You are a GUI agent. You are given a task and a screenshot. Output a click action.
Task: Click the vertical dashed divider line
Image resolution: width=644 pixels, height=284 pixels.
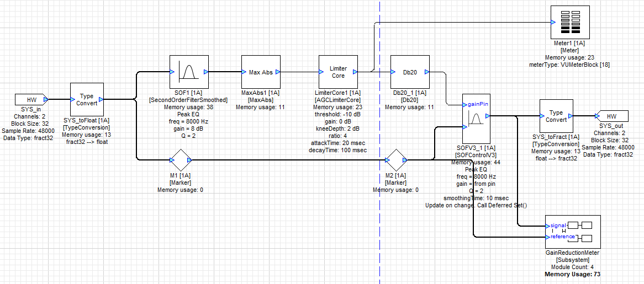tap(380, 221)
